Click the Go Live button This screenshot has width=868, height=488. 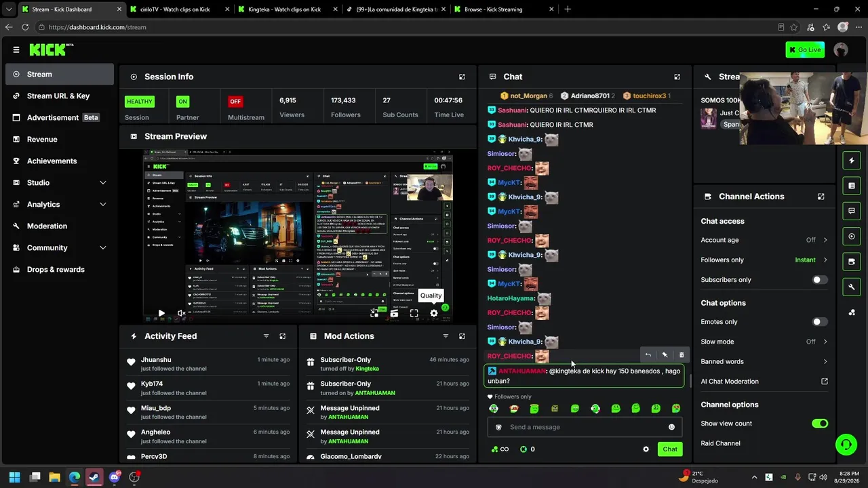pos(805,49)
